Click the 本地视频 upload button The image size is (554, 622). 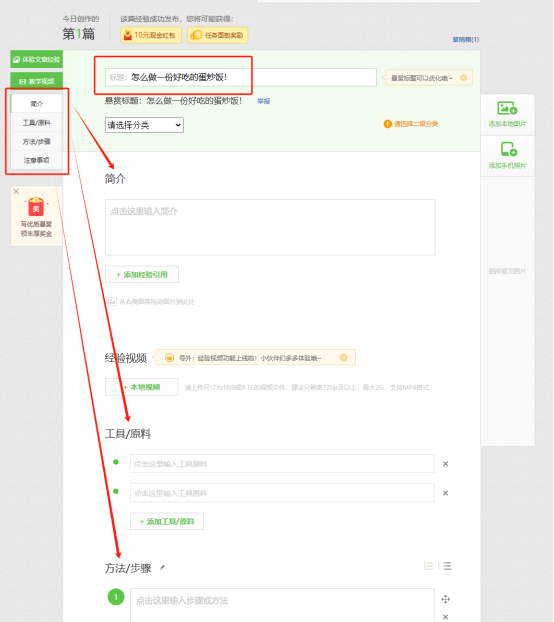click(x=142, y=387)
